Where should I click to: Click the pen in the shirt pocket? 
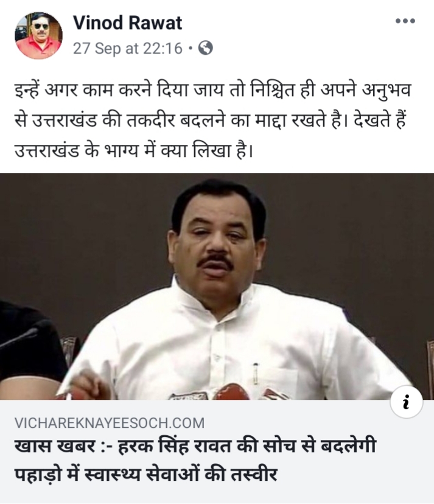click(256, 374)
